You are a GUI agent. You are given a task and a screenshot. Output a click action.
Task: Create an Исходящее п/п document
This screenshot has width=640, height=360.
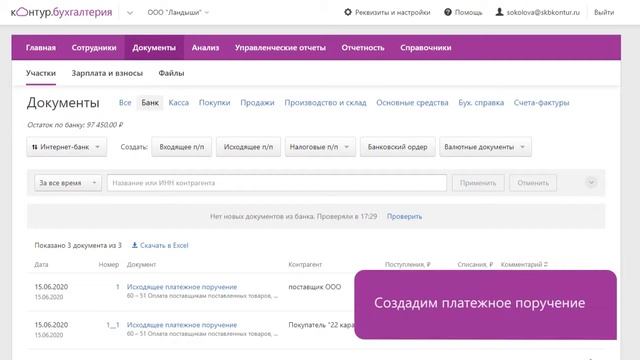click(x=248, y=147)
